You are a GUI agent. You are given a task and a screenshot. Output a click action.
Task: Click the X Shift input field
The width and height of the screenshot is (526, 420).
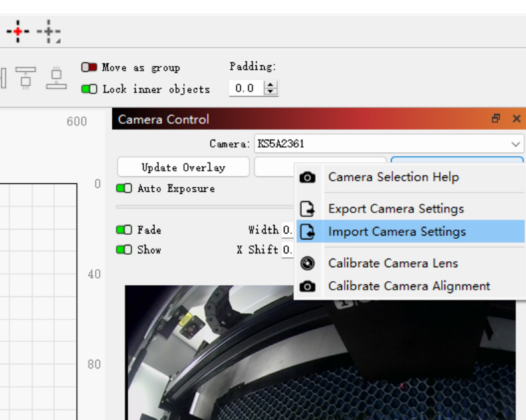[x=288, y=249]
